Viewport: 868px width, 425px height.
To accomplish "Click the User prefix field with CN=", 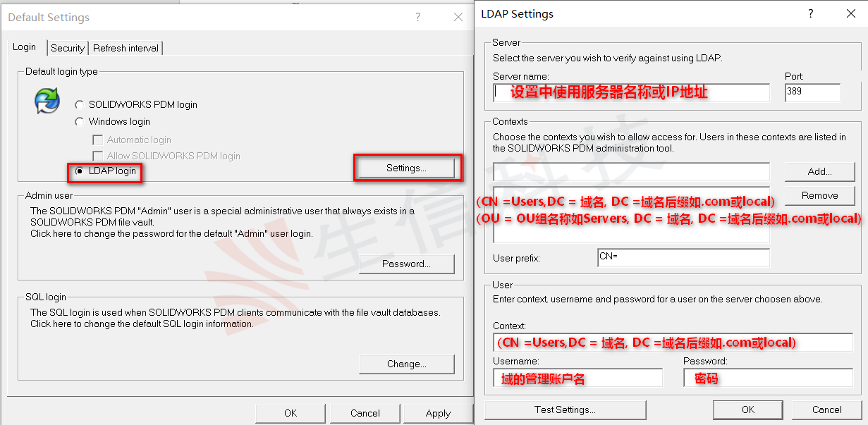I will click(683, 257).
